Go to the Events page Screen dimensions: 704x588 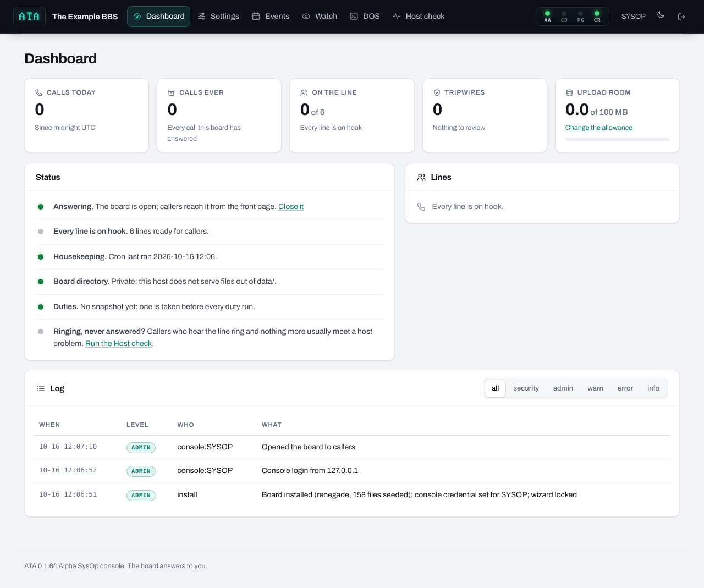[271, 17]
